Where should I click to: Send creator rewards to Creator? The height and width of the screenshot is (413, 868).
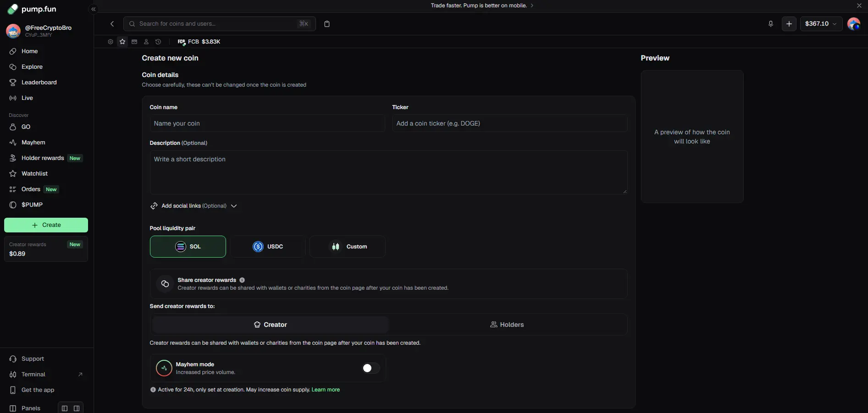pos(271,325)
